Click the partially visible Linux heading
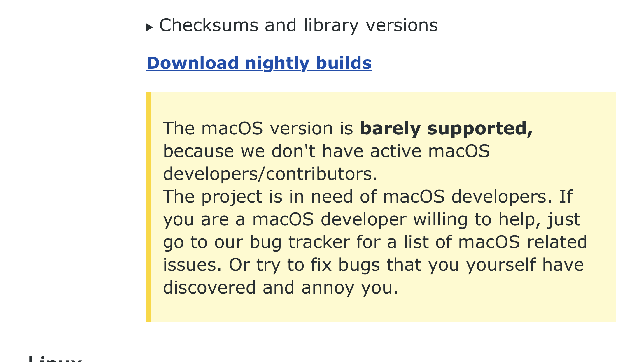 tap(55, 359)
